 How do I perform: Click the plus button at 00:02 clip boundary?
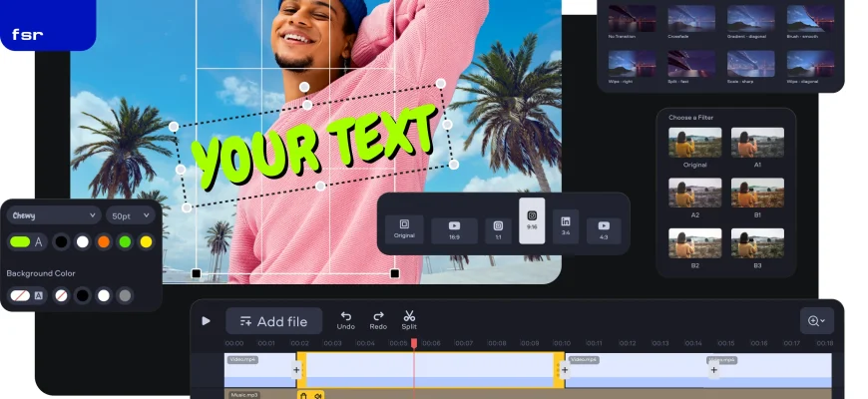point(296,370)
